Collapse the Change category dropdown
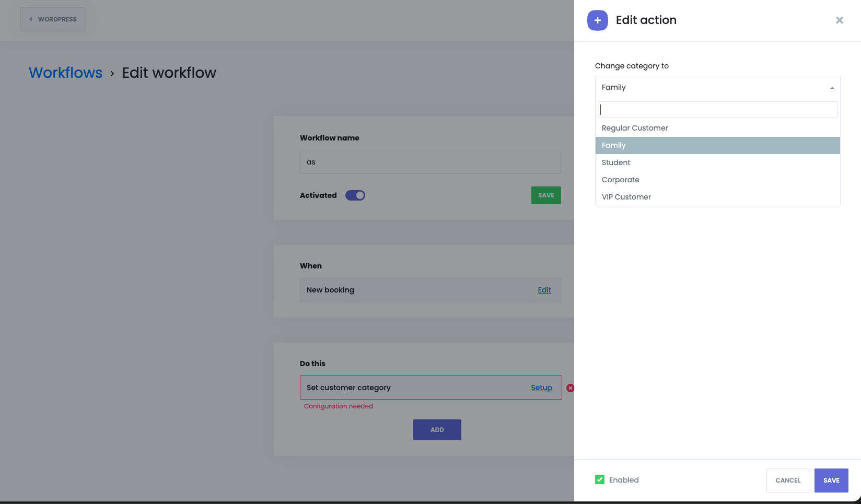 pos(717,87)
